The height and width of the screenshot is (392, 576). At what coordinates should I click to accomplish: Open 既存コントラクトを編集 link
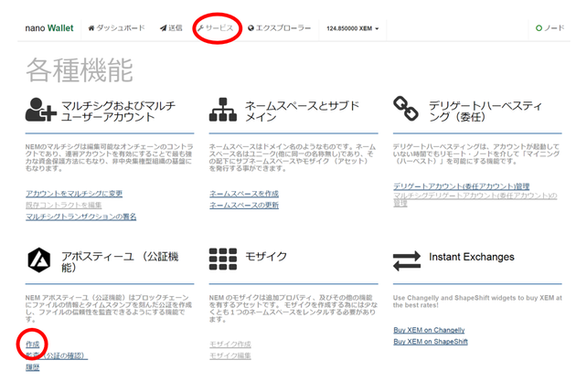point(64,206)
